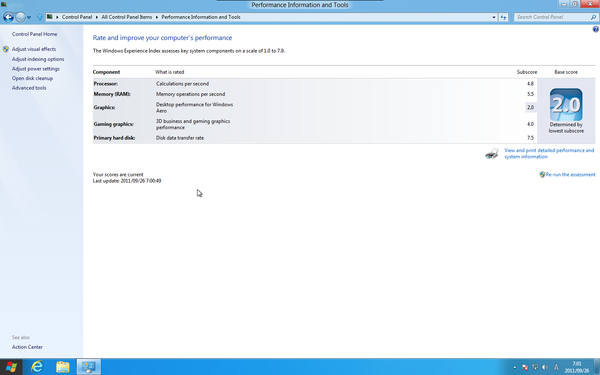Viewport: 600px width, 375px height.
Task: Open Adjust visual effects
Action: pyautogui.click(x=34, y=49)
